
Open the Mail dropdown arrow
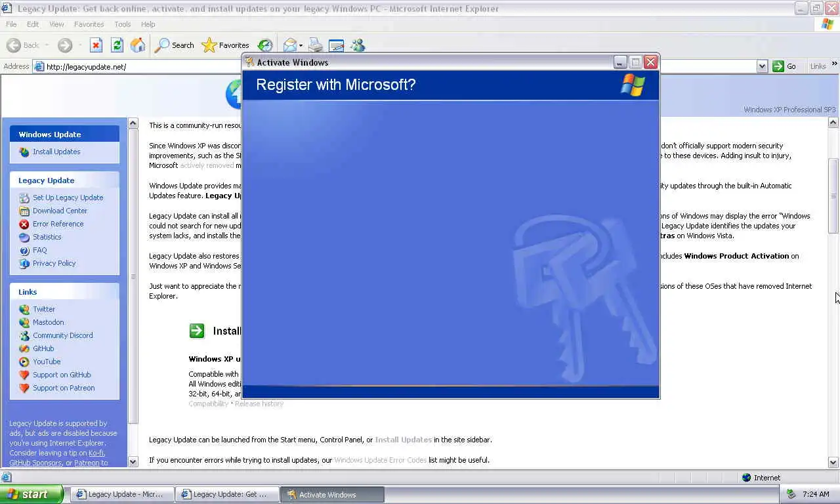[x=301, y=46]
